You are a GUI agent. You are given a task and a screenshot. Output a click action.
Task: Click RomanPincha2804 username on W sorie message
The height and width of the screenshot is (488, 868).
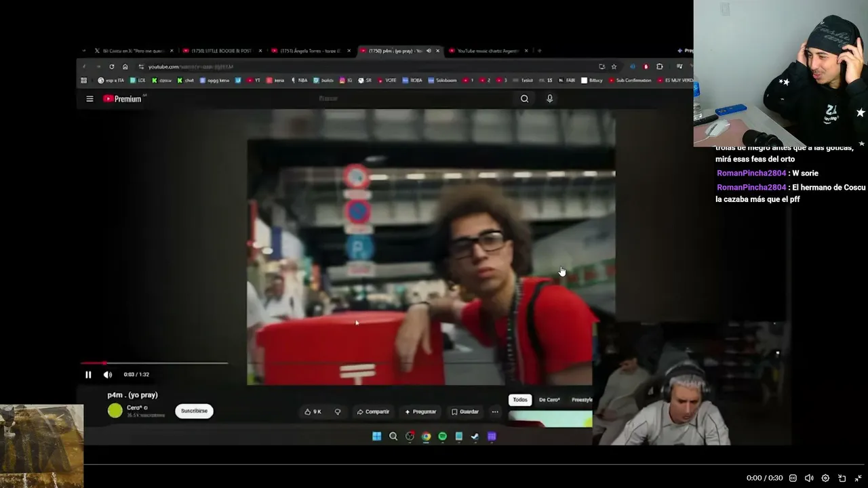tap(751, 174)
